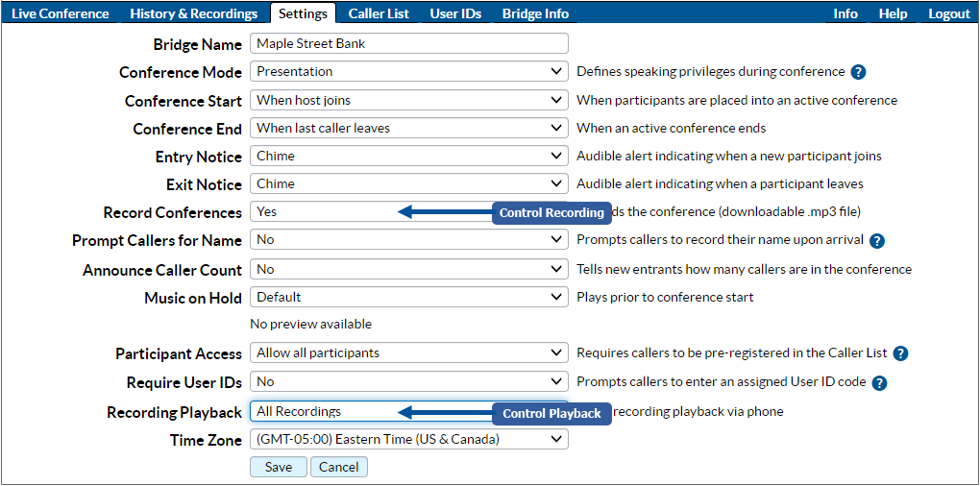This screenshot has width=980, height=486.
Task: Click the Logout link
Action: point(948,13)
